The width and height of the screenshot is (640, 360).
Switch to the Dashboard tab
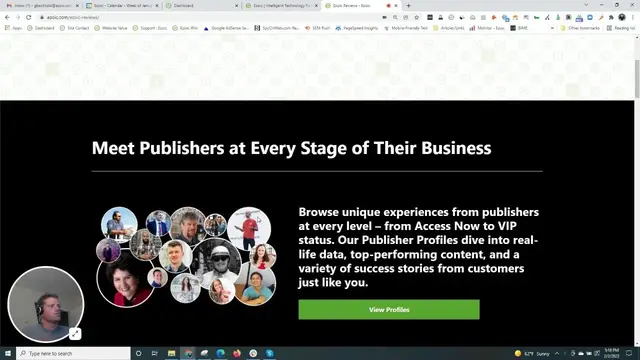(202, 6)
